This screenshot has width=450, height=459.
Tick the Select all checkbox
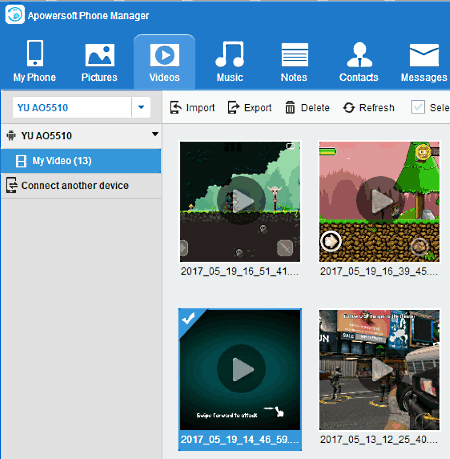(x=418, y=107)
